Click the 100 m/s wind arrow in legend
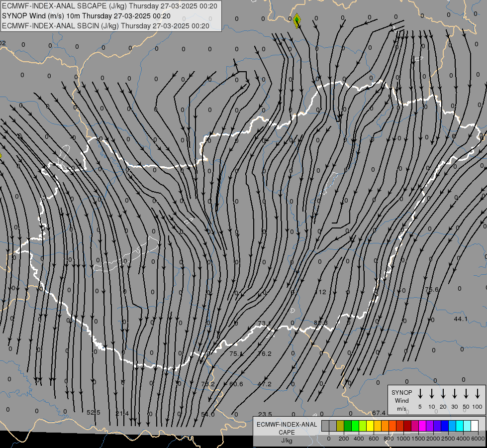This screenshot has width=487, height=448. click(x=478, y=394)
